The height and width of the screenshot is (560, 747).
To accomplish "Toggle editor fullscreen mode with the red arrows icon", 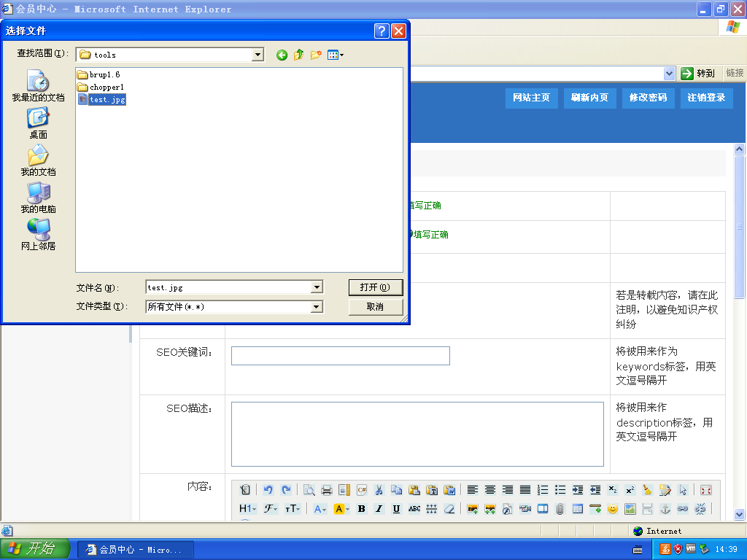I will point(706,489).
